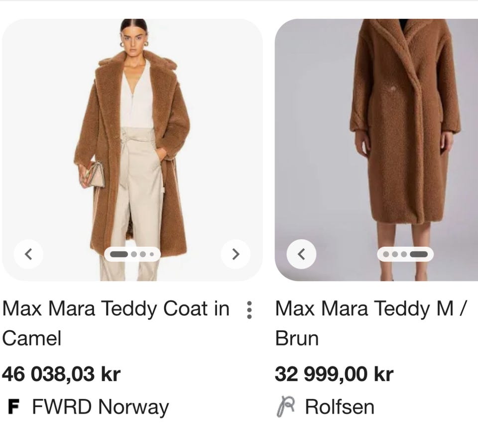Jump to first image dot, Brun coat
Image resolution: width=478 pixels, height=448 pixels.
pos(386,254)
